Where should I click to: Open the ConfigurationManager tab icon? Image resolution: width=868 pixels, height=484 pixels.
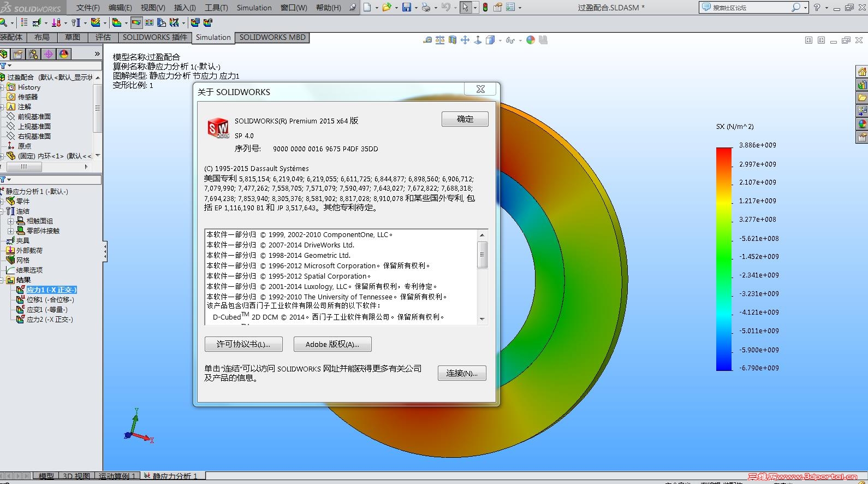coord(33,54)
